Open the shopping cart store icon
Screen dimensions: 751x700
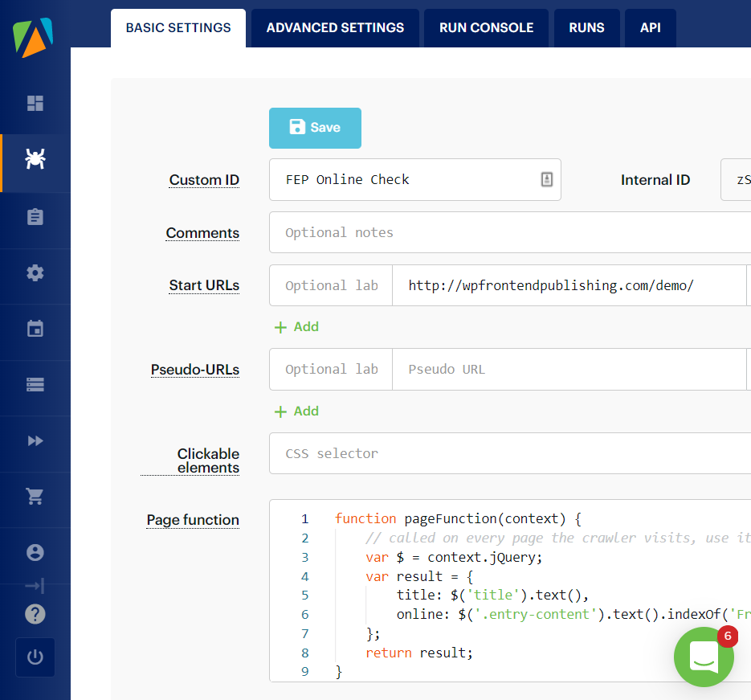pyautogui.click(x=35, y=497)
